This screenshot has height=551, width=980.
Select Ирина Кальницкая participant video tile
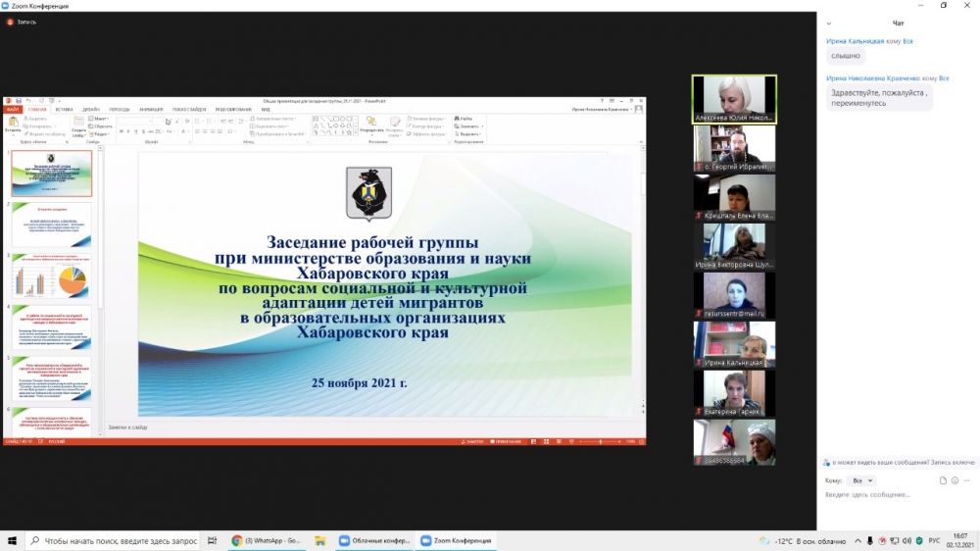click(x=734, y=344)
